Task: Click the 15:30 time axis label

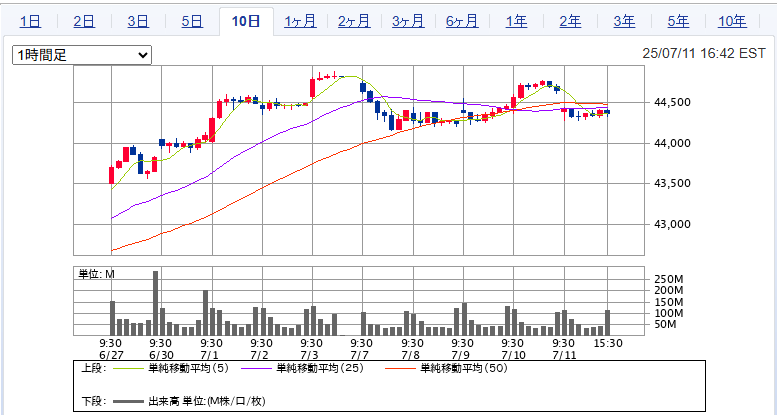Action: (608, 343)
